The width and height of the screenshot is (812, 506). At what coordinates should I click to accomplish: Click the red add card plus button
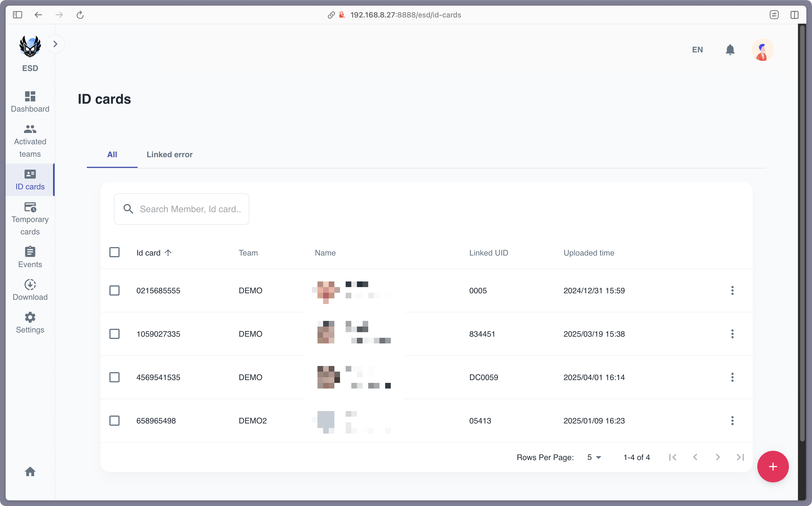[773, 467]
